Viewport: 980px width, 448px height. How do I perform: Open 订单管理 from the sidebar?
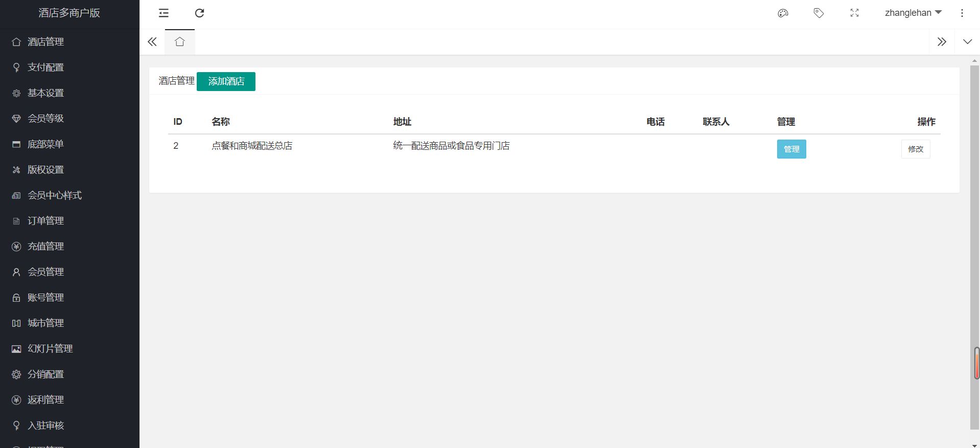pyautogui.click(x=46, y=221)
